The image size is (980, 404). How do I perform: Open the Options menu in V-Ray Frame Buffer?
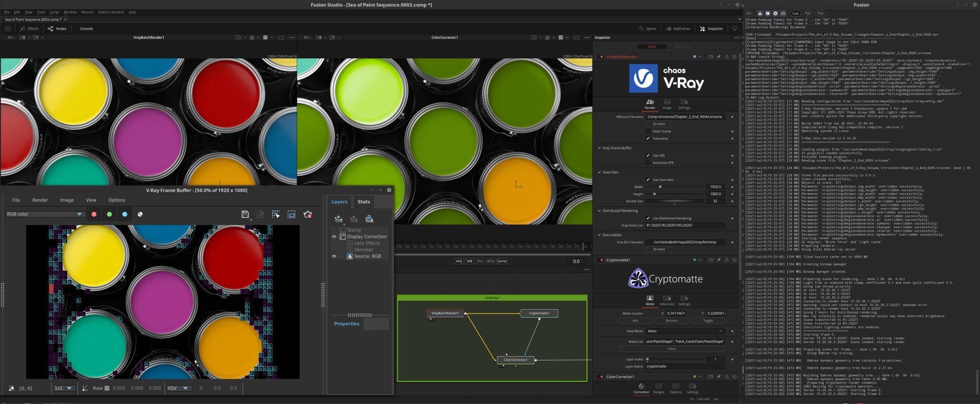(116, 200)
